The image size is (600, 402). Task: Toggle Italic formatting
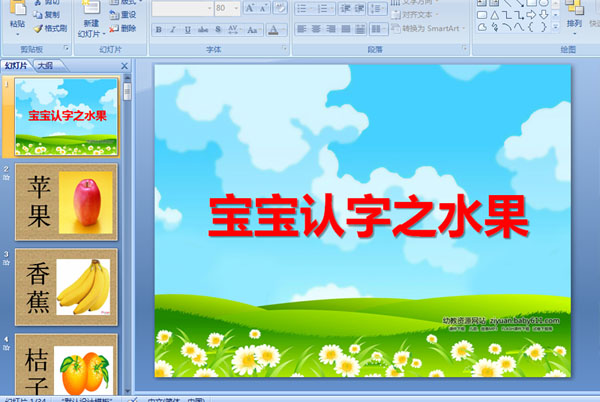[x=173, y=29]
